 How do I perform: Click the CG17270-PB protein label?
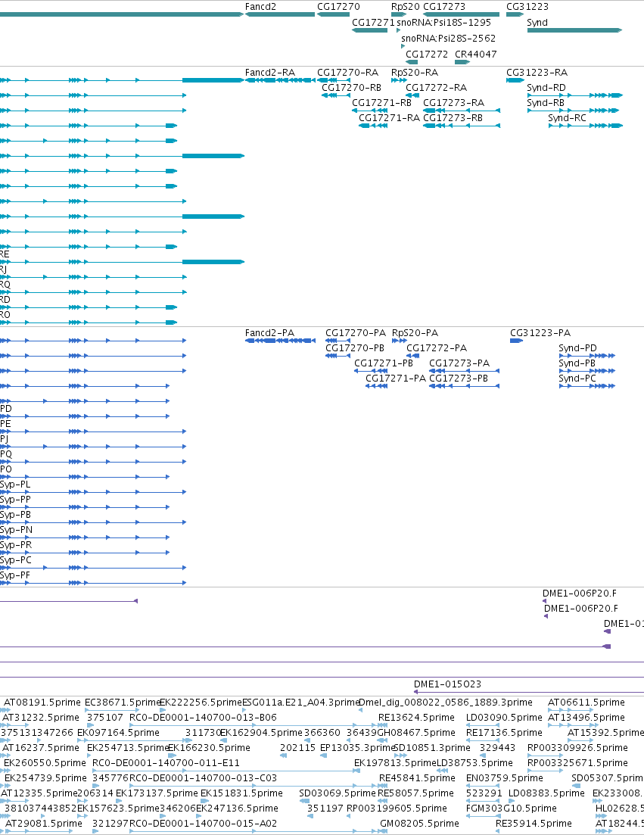point(355,347)
